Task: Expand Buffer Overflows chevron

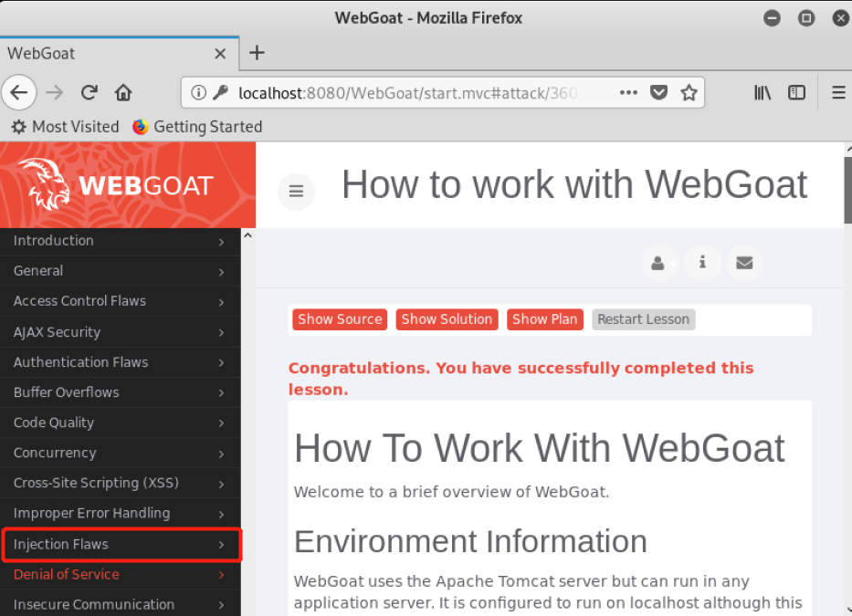Action: click(x=221, y=393)
